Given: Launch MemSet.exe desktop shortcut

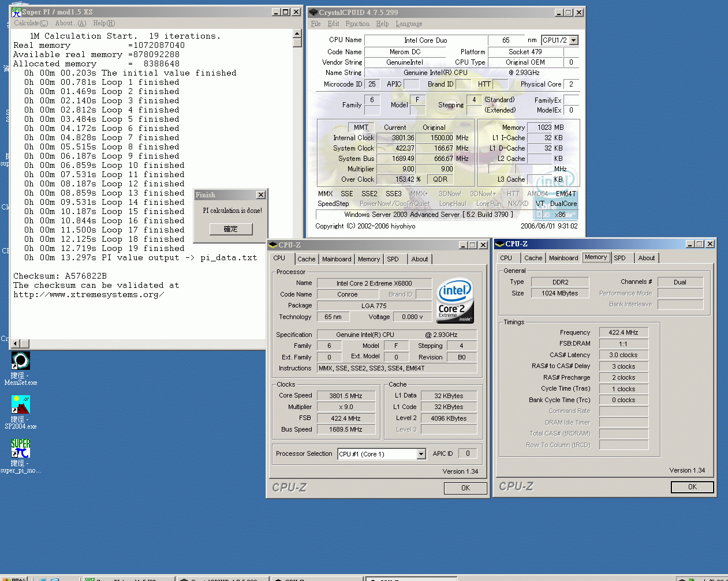Looking at the screenshot, I should click(20, 360).
